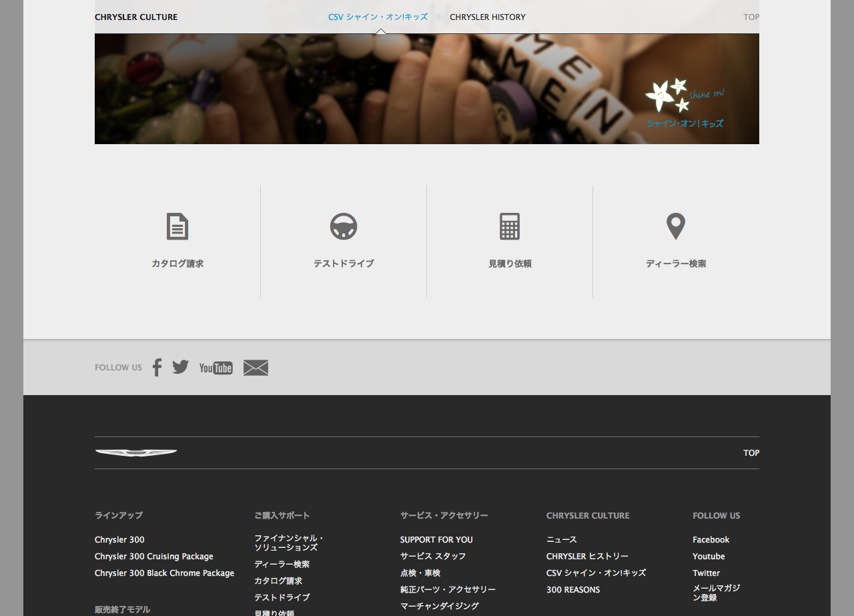Open the Chrysler 300 Black Chrome Package link
Screen dimensions: 854x616
click(x=164, y=573)
